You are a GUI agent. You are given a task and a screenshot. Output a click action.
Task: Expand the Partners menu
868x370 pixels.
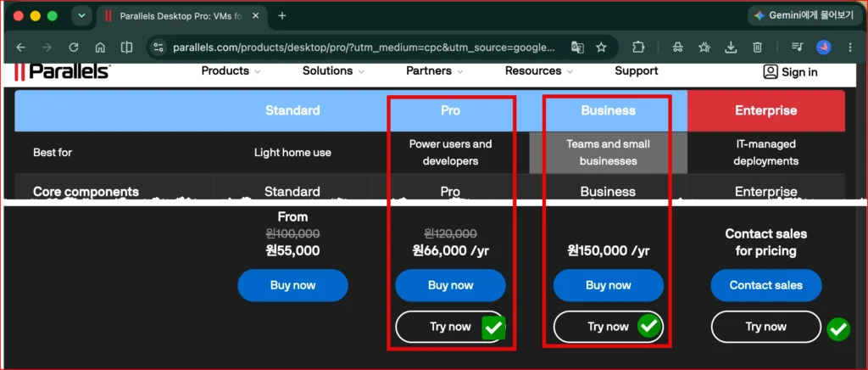(435, 71)
